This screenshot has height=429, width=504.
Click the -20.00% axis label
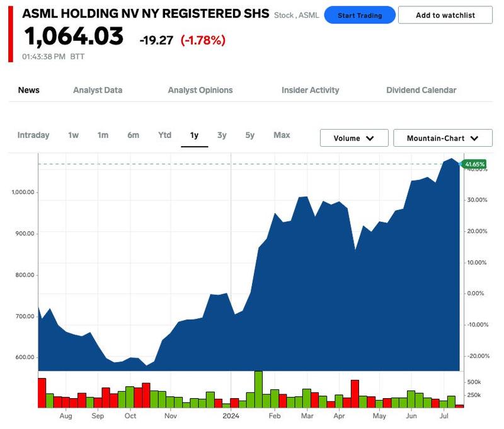[x=478, y=356]
